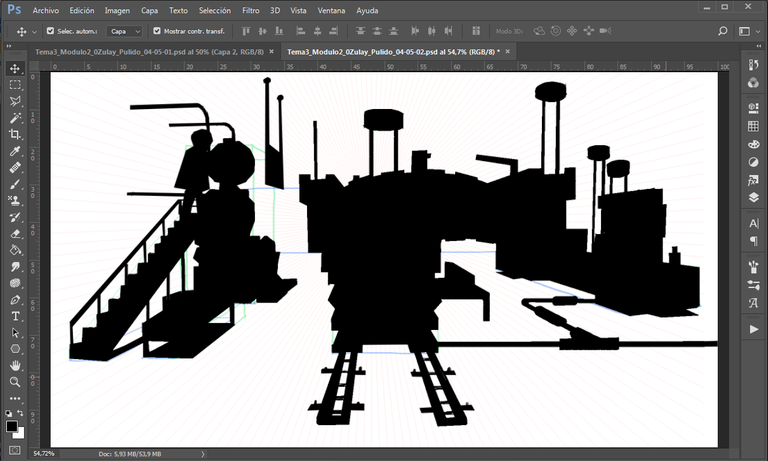Image resolution: width=768 pixels, height=461 pixels.
Task: Open the Ventana menu
Action: (331, 10)
